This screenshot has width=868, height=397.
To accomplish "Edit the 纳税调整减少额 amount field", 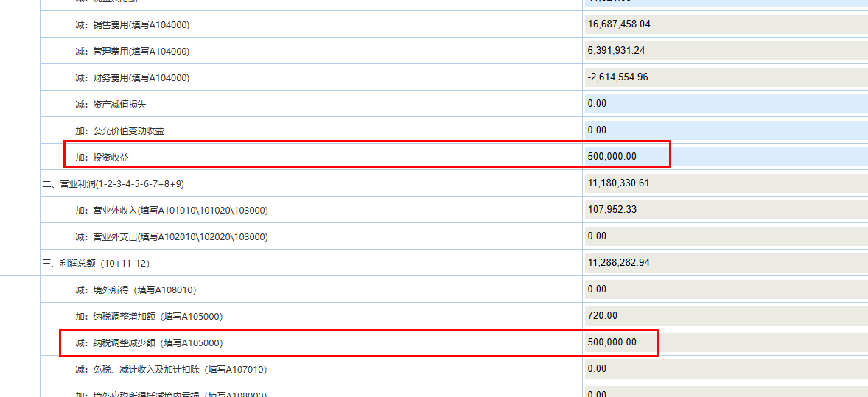I will click(x=726, y=342).
